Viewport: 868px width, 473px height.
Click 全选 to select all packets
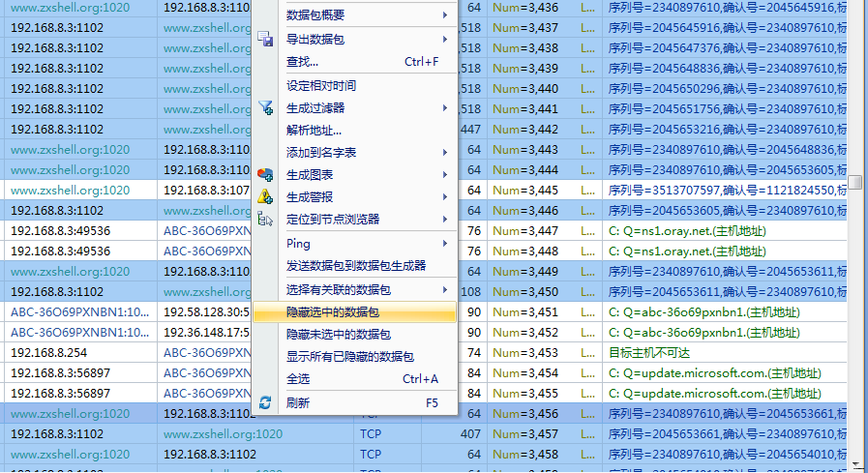coord(298,379)
